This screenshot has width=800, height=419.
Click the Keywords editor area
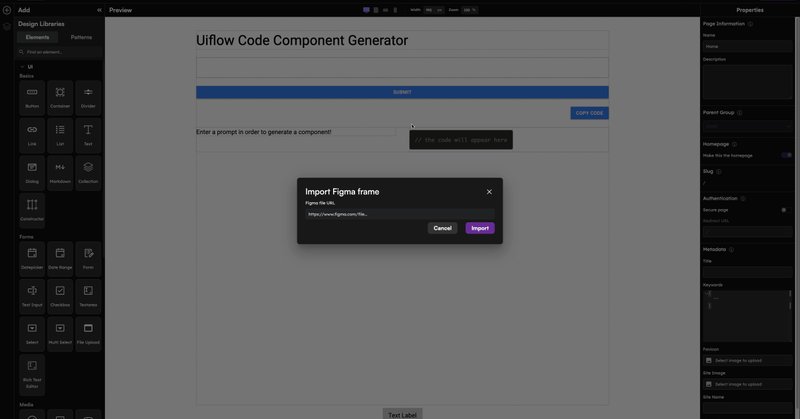coord(747,315)
